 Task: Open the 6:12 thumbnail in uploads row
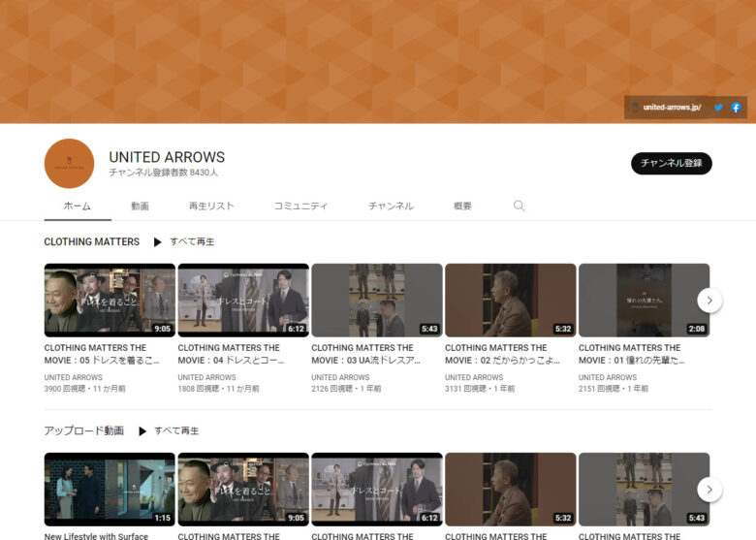click(x=377, y=490)
